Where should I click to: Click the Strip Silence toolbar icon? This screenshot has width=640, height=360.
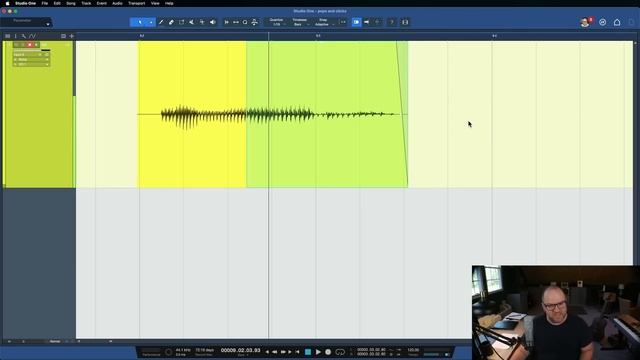[x=254, y=22]
